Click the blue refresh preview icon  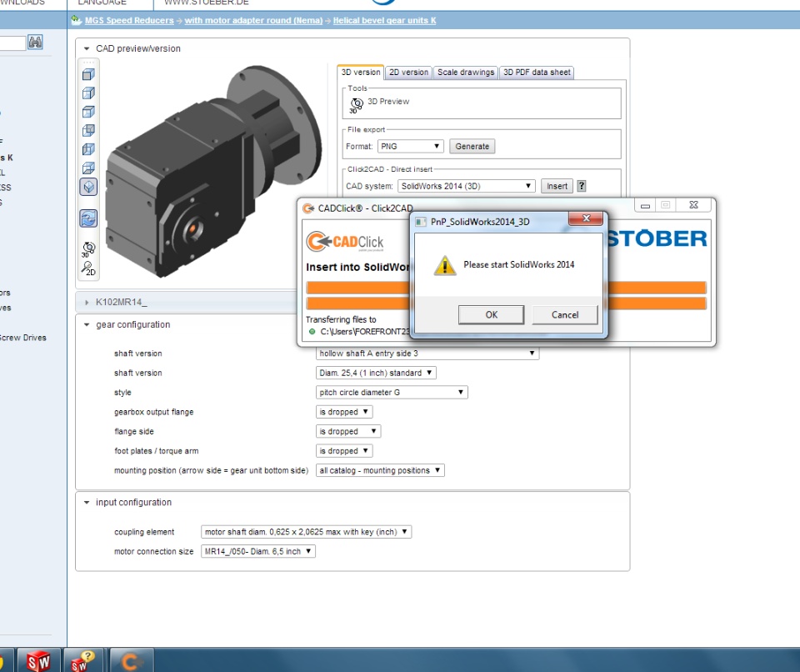coord(88,218)
